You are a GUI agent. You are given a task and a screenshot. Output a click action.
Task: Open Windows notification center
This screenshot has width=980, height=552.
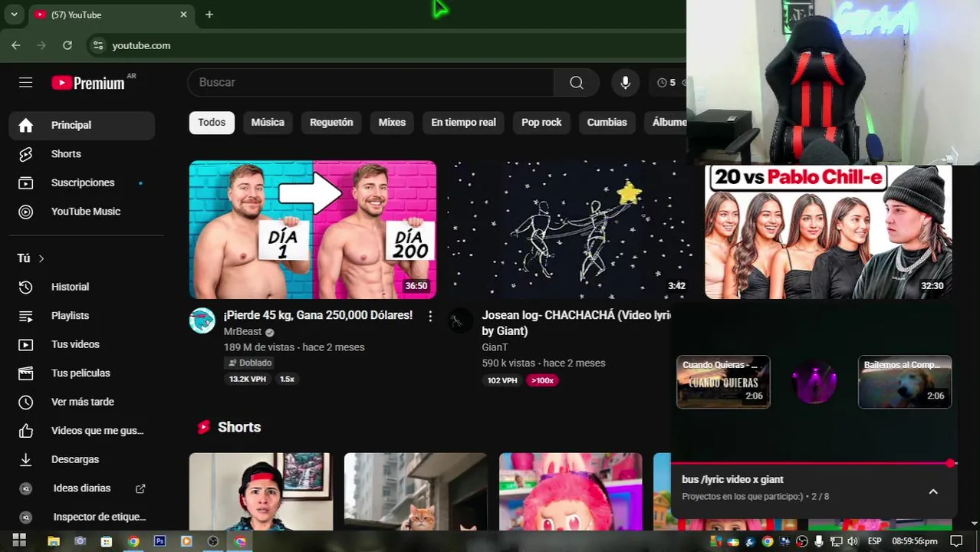point(955,541)
